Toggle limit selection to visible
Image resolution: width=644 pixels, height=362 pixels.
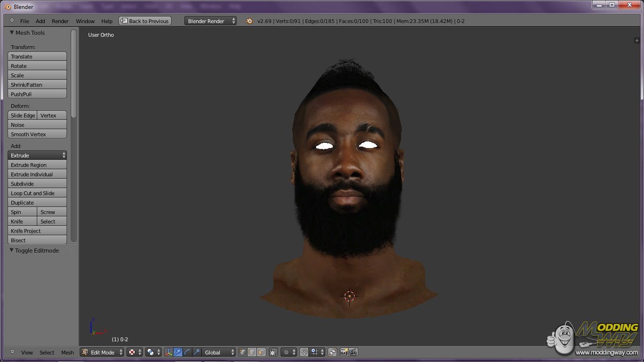[273, 352]
